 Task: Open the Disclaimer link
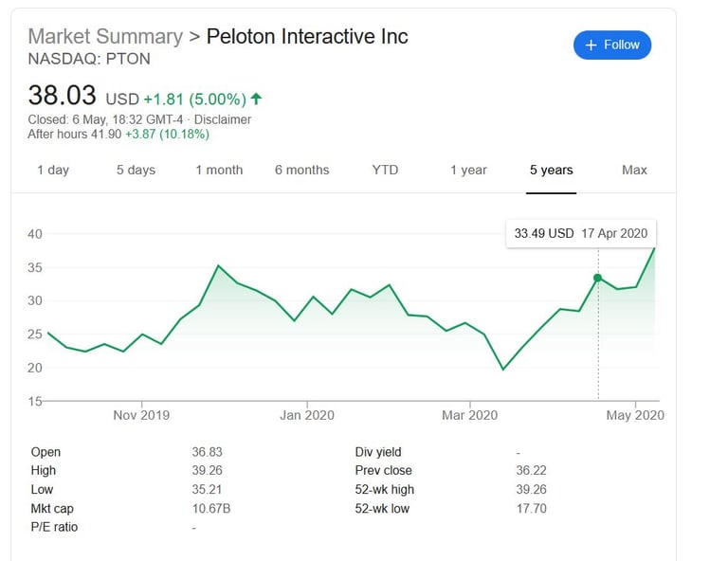point(223,119)
